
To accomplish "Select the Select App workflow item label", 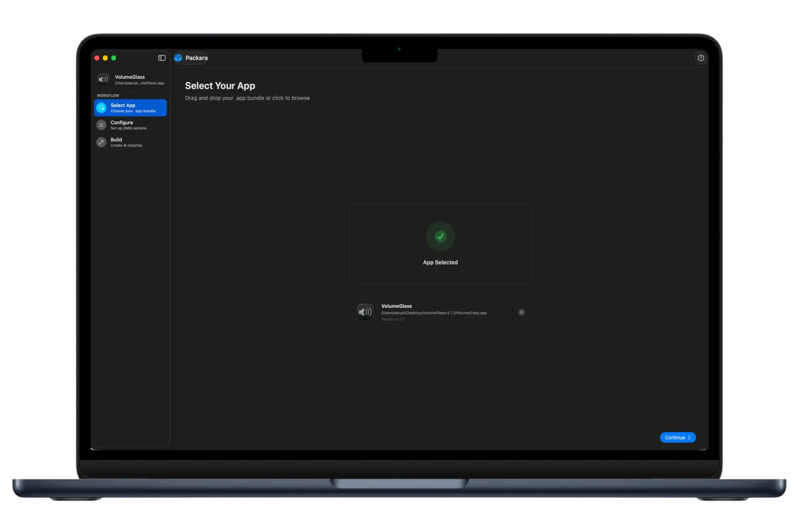I will pyautogui.click(x=123, y=105).
